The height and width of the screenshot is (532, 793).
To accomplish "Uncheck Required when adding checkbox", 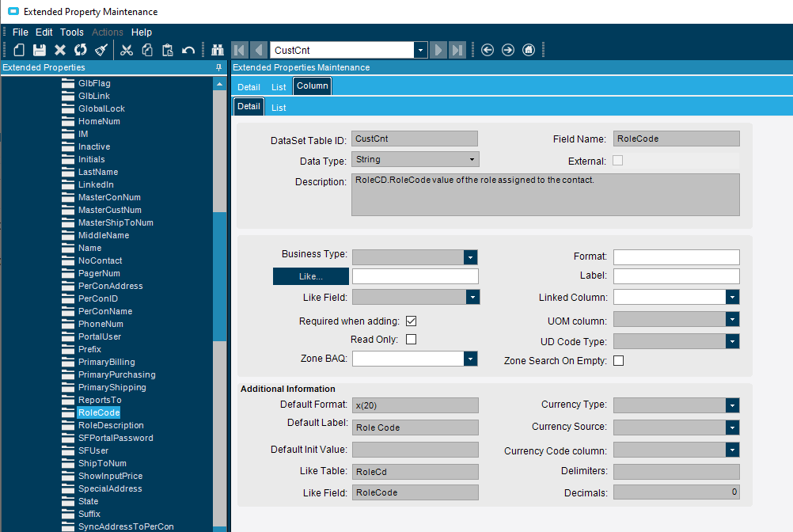I will click(412, 321).
